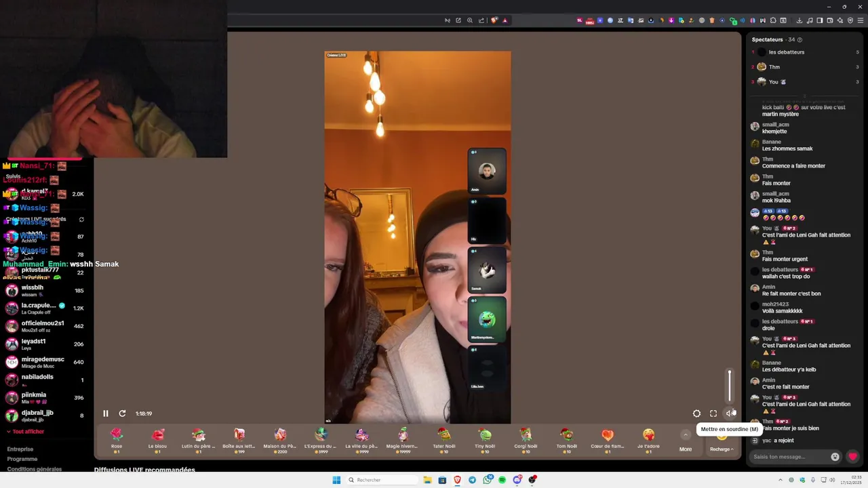
Task: Open the emoji picker in chat input
Action: (835, 457)
